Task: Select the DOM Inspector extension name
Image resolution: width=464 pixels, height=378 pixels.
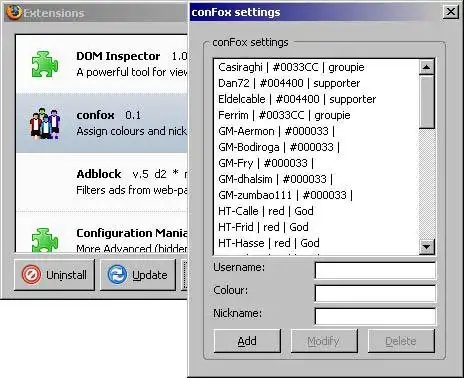Action: [118, 56]
